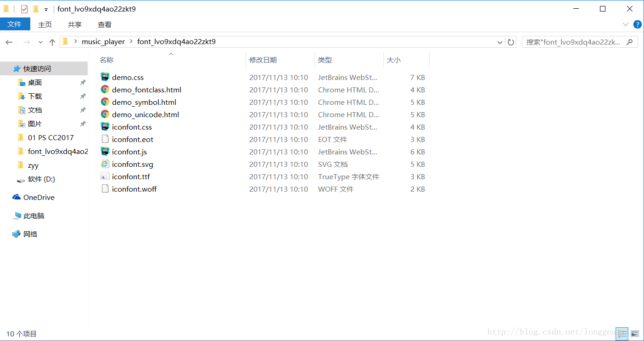Click the TrueType 字体文件 type cell

pyautogui.click(x=348, y=176)
